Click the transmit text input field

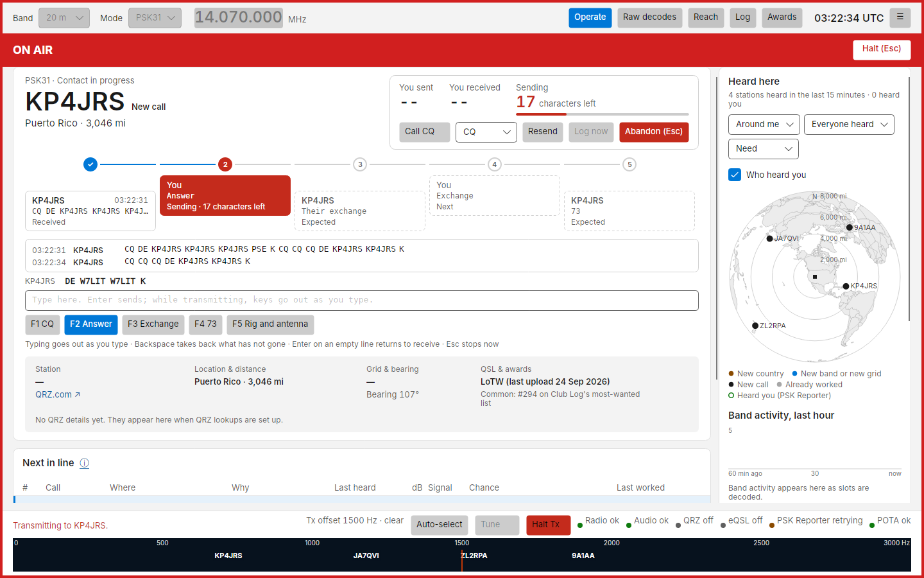pos(362,300)
